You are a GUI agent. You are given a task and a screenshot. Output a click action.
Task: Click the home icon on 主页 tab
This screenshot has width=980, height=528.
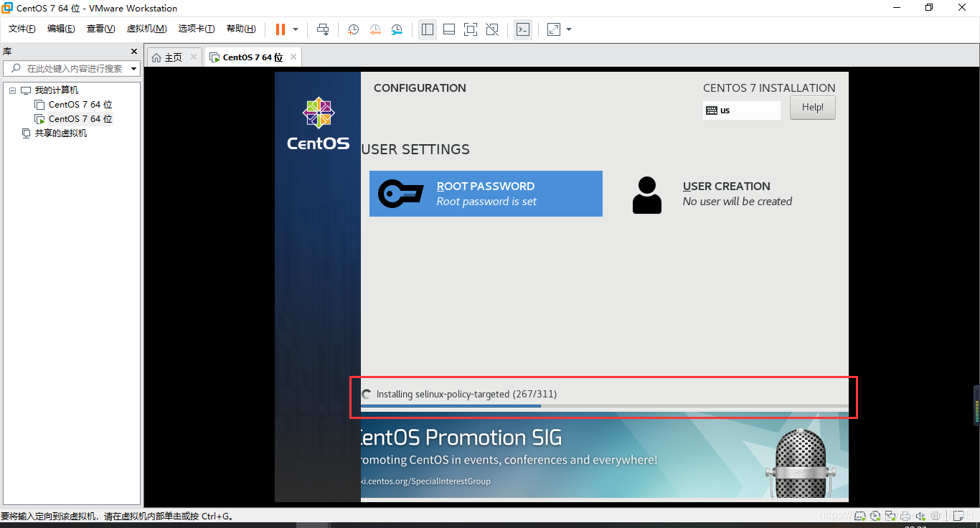pos(156,57)
